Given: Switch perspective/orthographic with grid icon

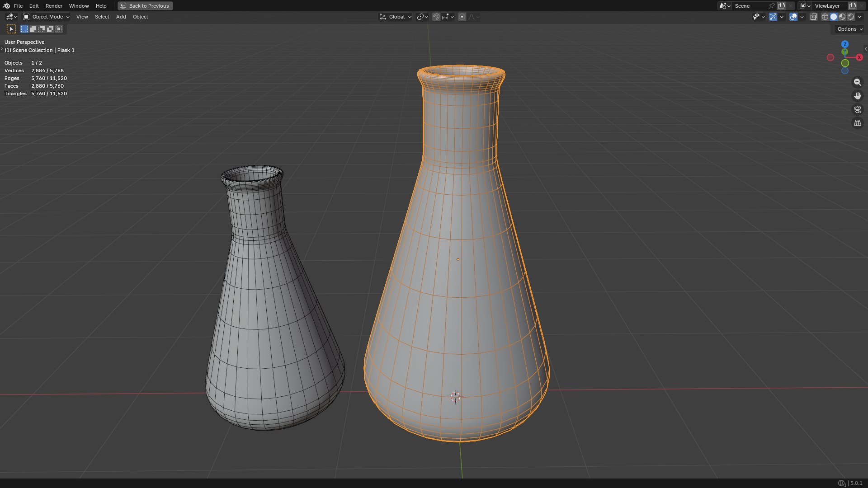Looking at the screenshot, I should click(857, 123).
